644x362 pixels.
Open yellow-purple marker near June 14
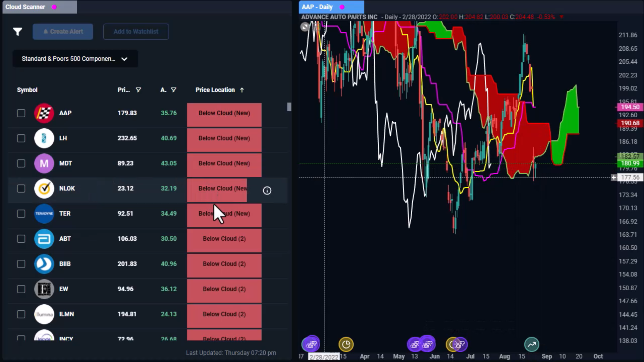point(457,344)
